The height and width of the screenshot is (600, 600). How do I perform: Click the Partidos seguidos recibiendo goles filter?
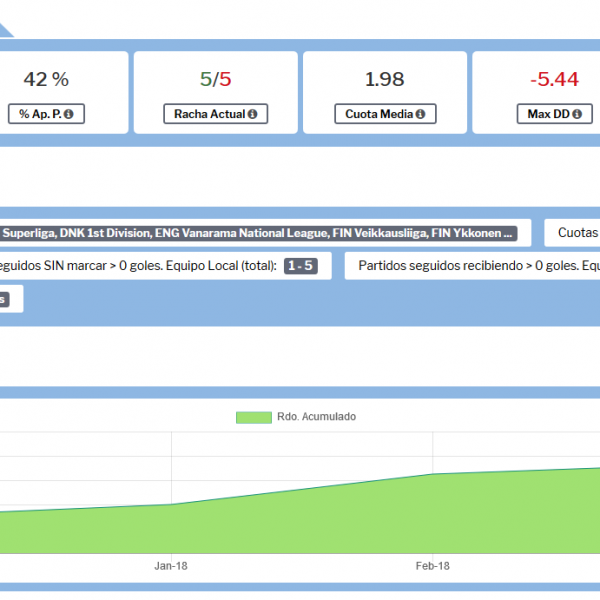pyautogui.click(x=472, y=266)
